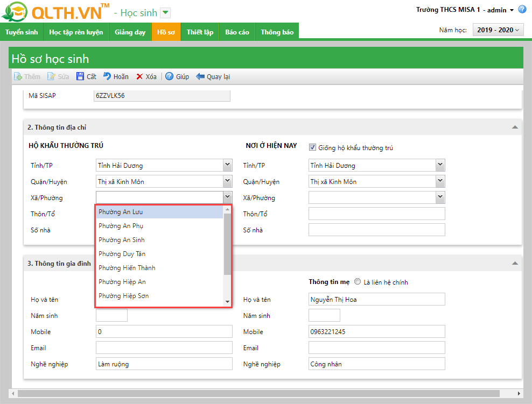Click the ward list scroll down arrow
532x404 pixels.
pyautogui.click(x=227, y=302)
